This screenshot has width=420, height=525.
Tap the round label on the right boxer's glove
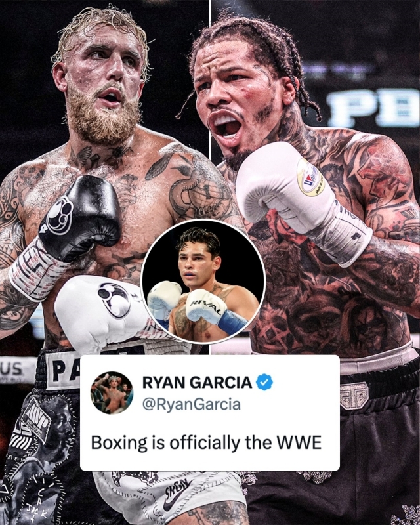pos(310,177)
